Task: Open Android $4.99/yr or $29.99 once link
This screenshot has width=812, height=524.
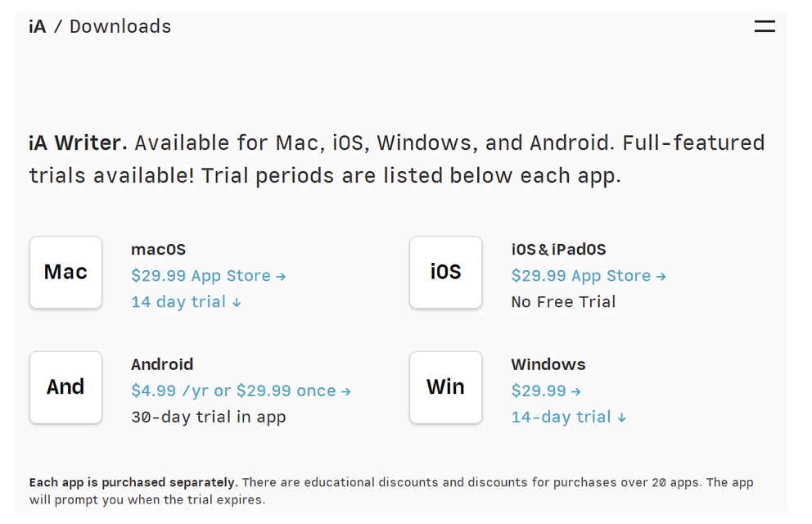Action: [x=241, y=391]
